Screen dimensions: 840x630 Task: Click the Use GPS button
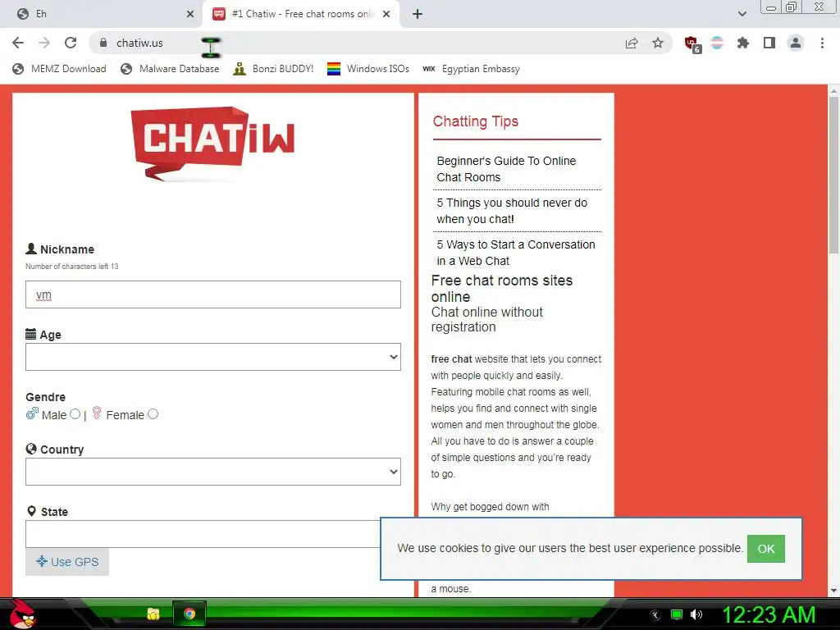point(67,562)
